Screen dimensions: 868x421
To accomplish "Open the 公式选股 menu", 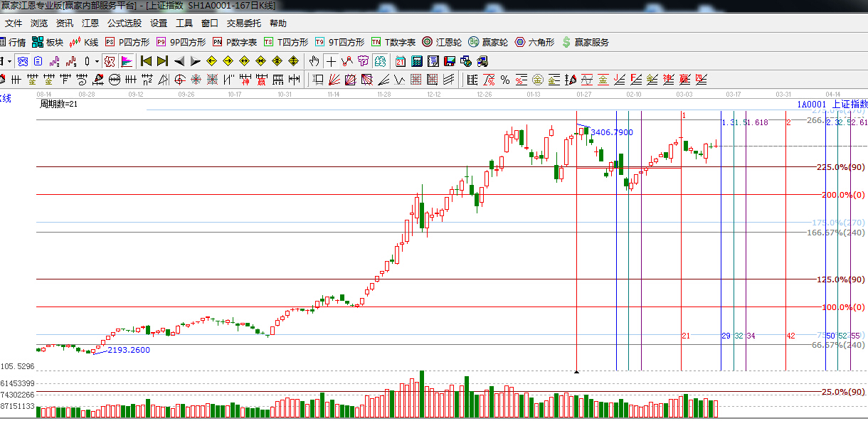I will click(x=124, y=23).
